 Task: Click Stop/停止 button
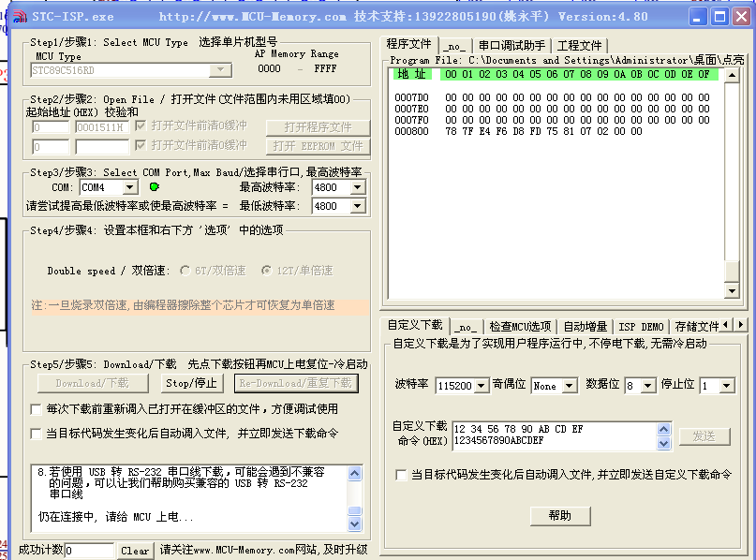[x=191, y=384]
